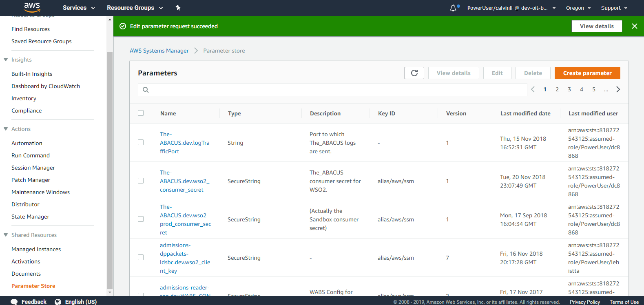Open the Oregon region dropdown
The image size is (644, 305).
[x=578, y=8]
